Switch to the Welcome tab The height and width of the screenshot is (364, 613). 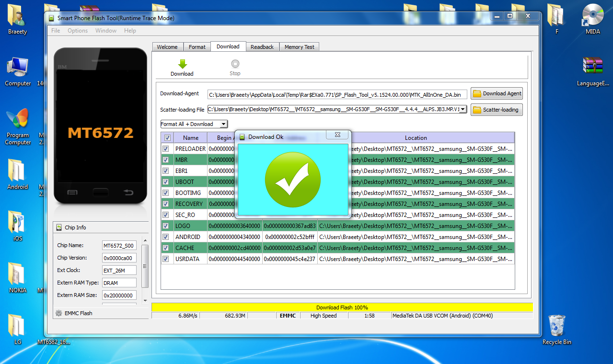(x=167, y=47)
